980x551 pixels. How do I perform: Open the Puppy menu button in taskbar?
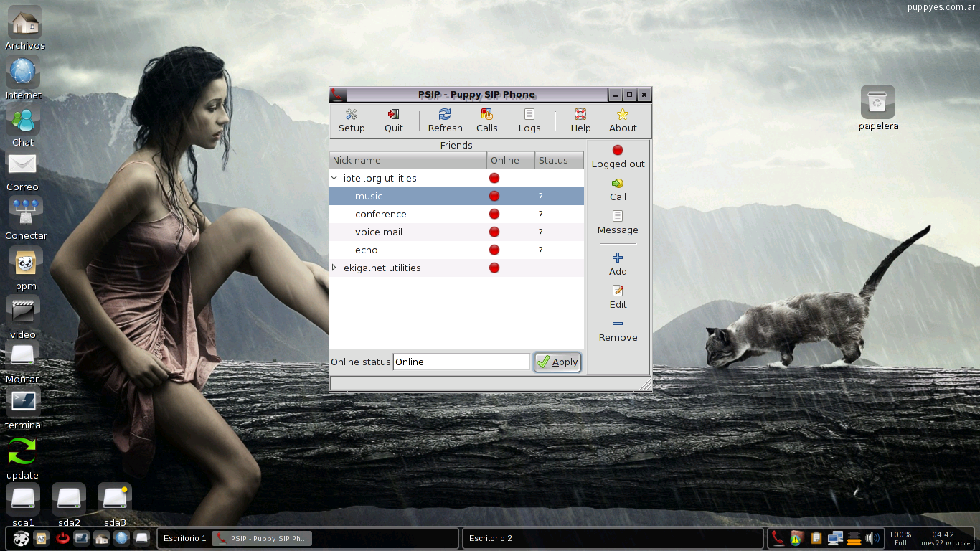[x=22, y=538]
